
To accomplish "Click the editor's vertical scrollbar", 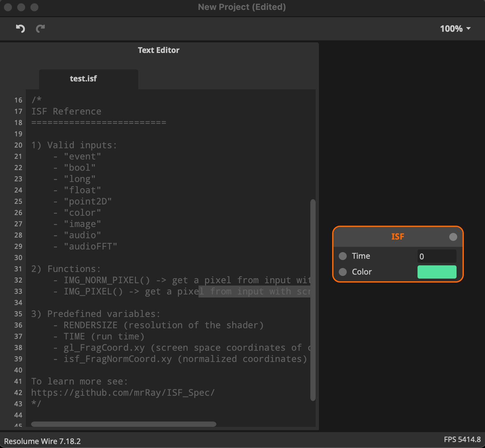I will (x=313, y=298).
